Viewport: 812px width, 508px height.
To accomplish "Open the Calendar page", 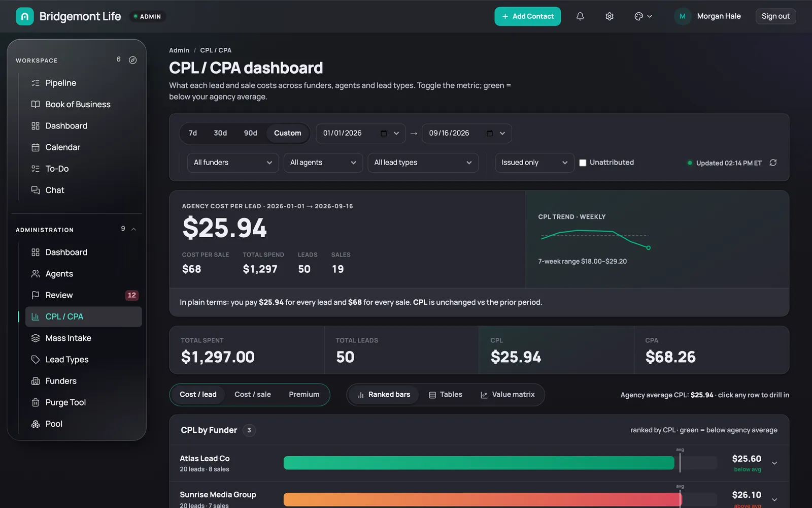I will (84, 147).
